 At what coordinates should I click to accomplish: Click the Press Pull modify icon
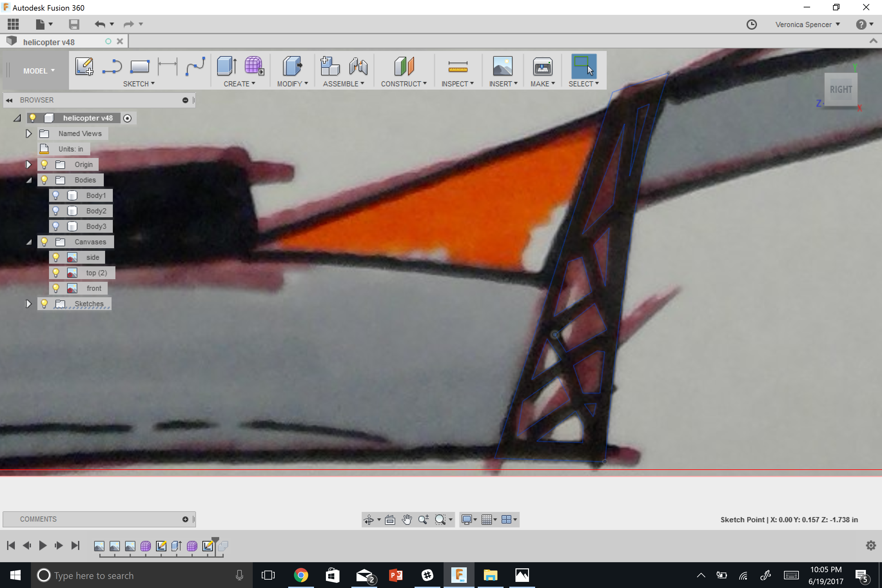(292, 66)
